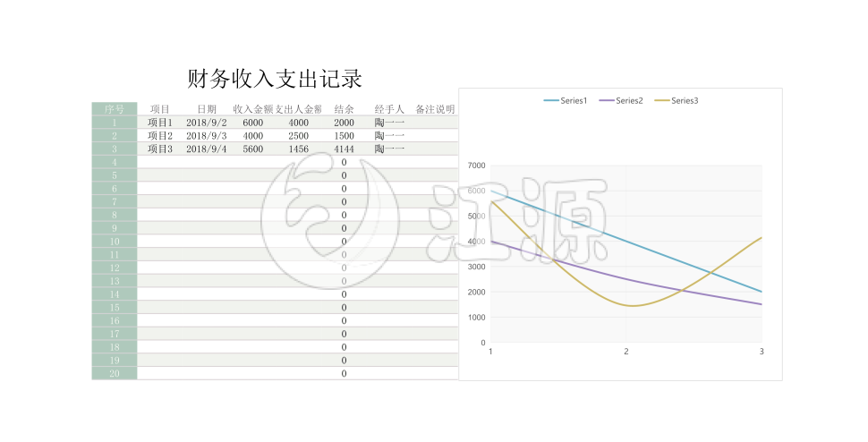Click cell 项目2
The height and width of the screenshot is (442, 868).
point(160,135)
